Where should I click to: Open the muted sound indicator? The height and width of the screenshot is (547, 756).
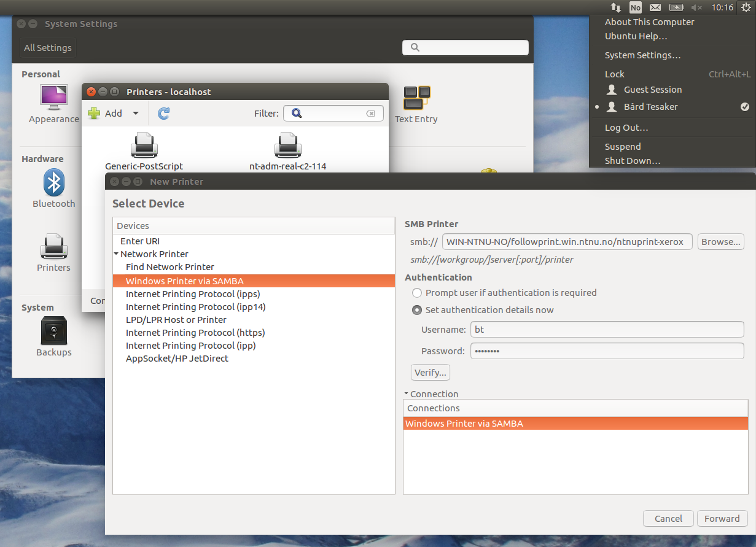696,7
